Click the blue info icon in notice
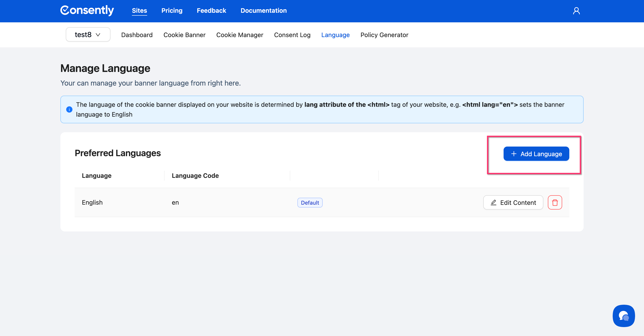This screenshot has width=644, height=336. [69, 109]
